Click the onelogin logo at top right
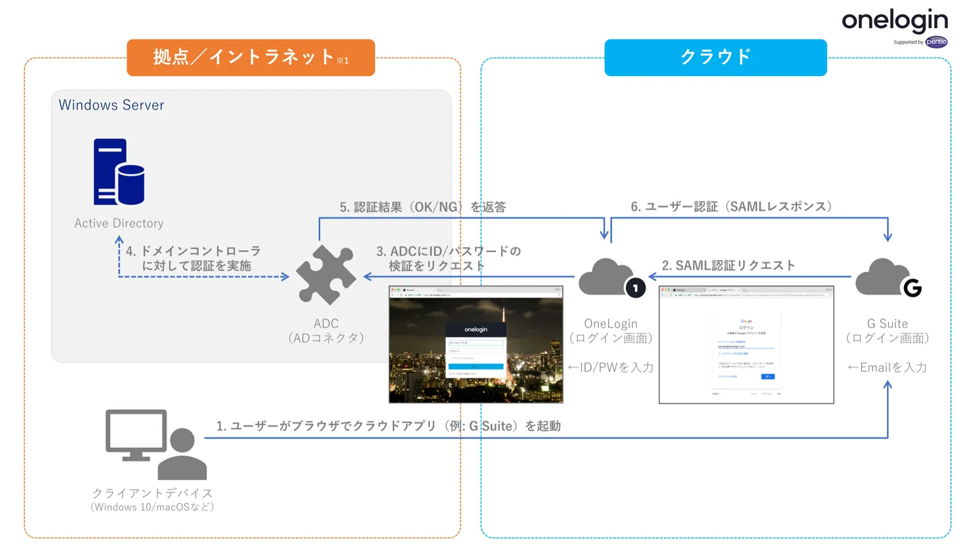 click(894, 20)
